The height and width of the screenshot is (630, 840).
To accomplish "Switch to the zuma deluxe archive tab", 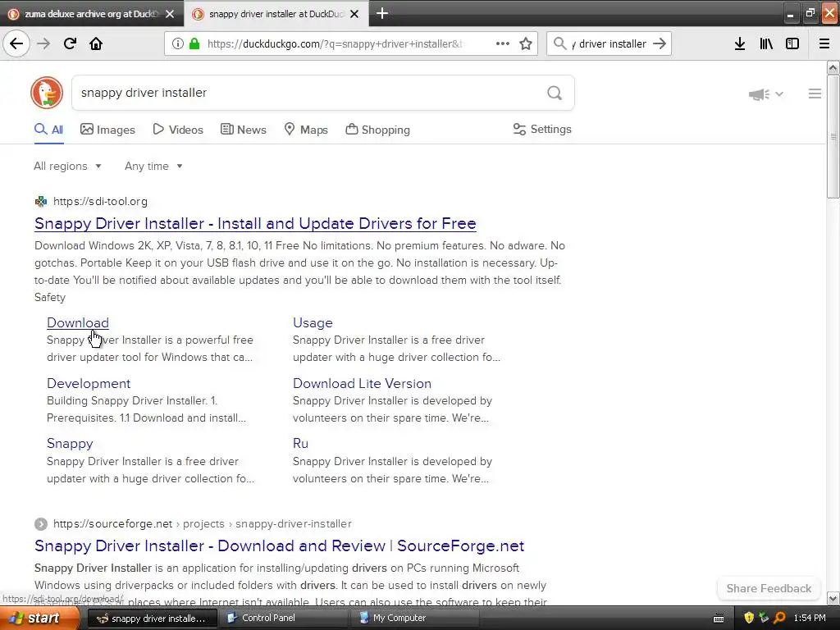I will 91,14.
